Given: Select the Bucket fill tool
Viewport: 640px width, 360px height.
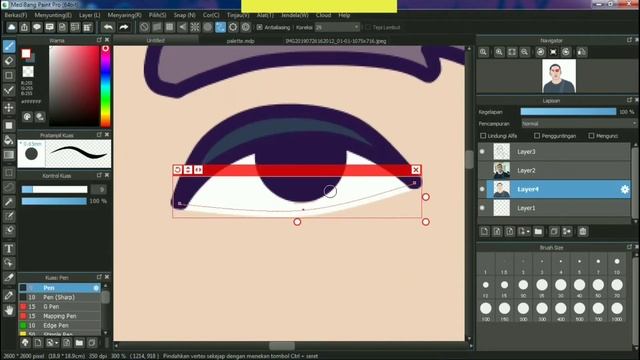Looking at the screenshot, I should pyautogui.click(x=9, y=140).
